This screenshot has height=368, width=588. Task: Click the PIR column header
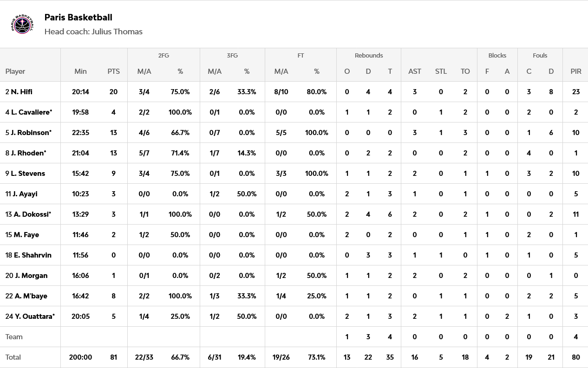[576, 71]
